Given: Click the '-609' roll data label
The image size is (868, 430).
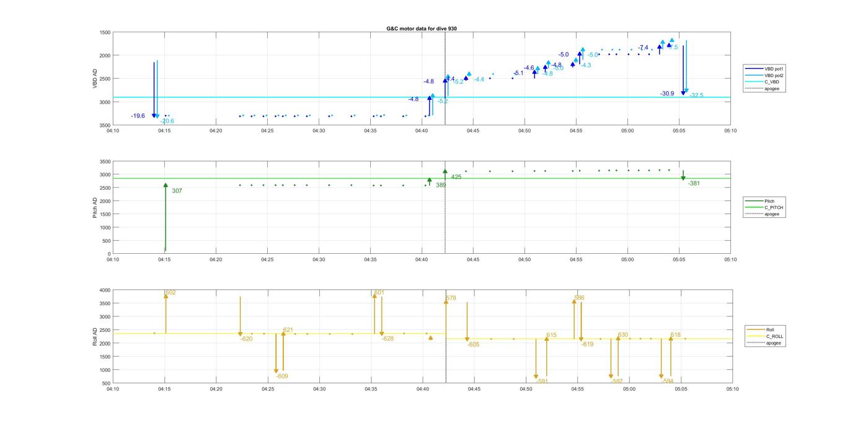Looking at the screenshot, I should pyautogui.click(x=282, y=376).
